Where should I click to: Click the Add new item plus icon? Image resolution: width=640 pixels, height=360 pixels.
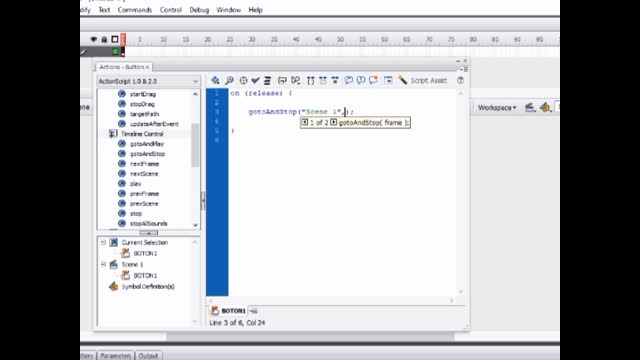click(x=215, y=80)
